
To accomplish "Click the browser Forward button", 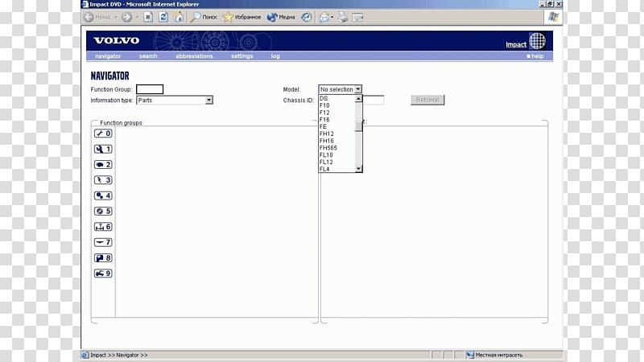I will [x=126, y=17].
